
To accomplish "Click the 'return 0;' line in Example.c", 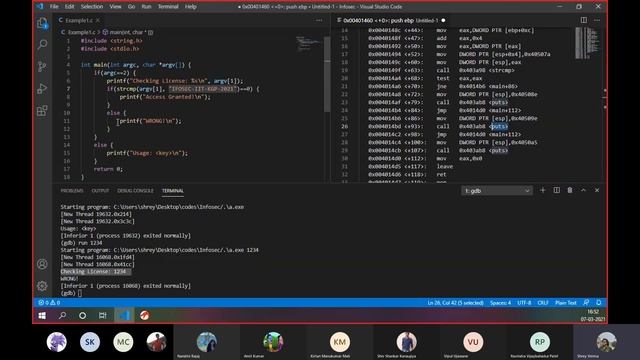I will pos(108,169).
